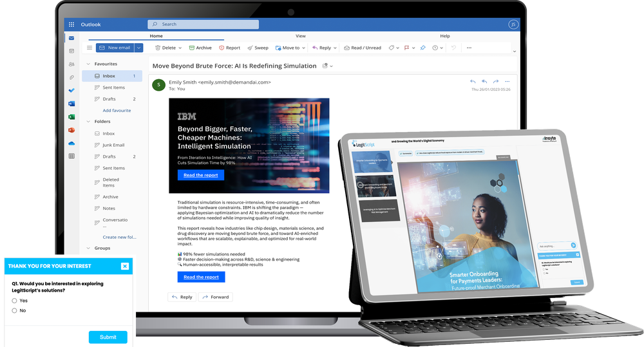Mark message Read / Unread
Viewport: 644px width, 347px height.
coord(363,48)
